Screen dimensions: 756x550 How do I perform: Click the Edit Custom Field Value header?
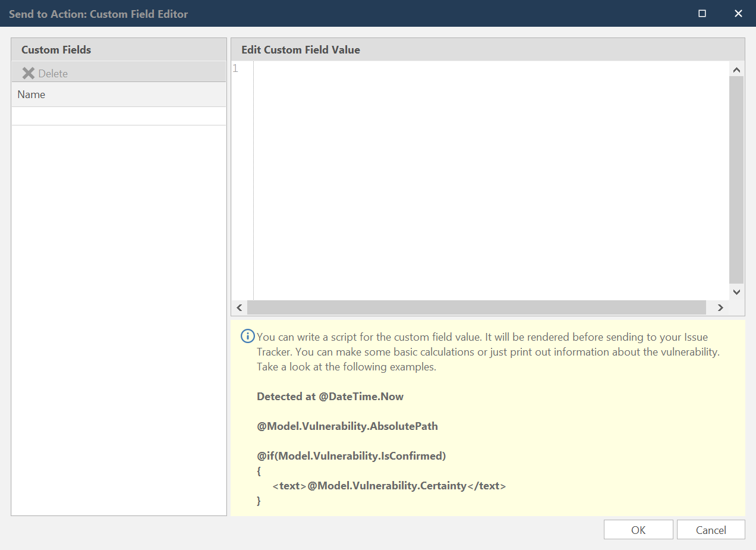(487, 50)
